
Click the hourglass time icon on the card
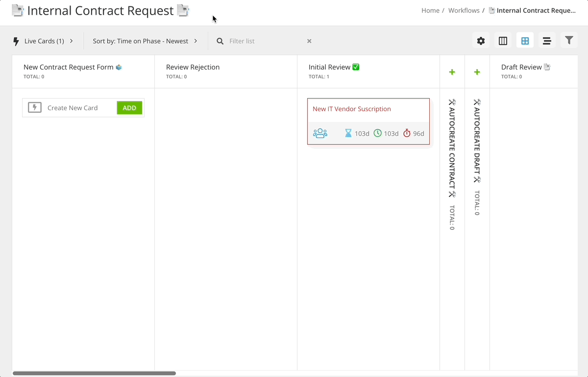click(349, 133)
